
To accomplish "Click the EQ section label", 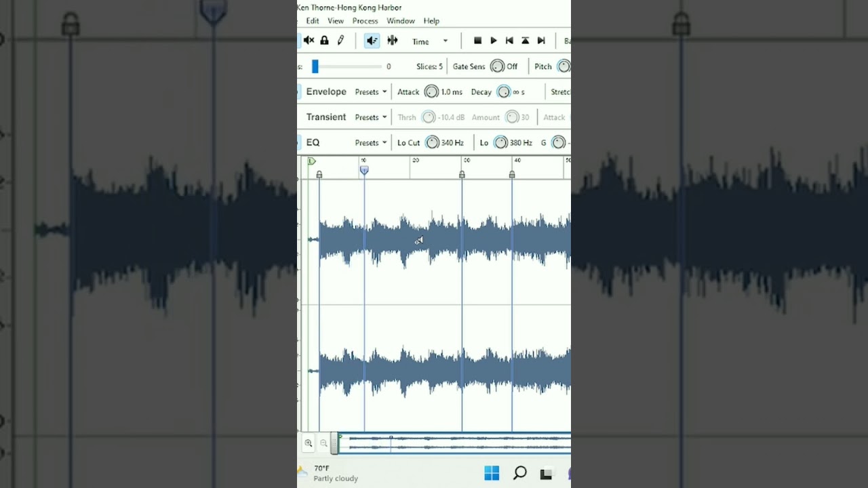I will coord(313,142).
